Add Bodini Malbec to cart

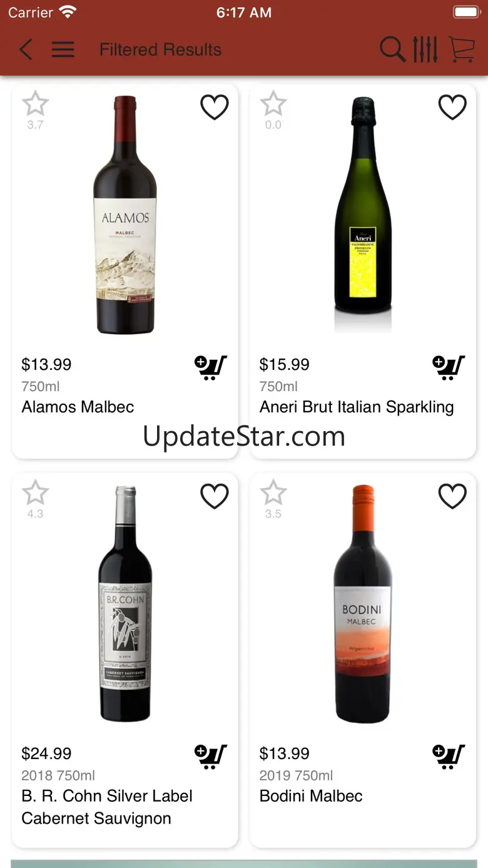click(x=449, y=757)
